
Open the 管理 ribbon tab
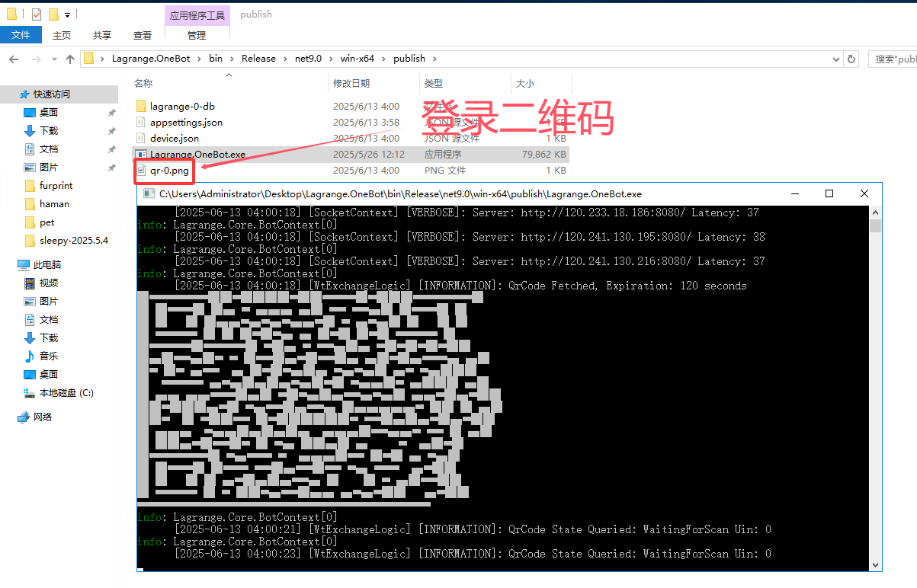pyautogui.click(x=197, y=35)
